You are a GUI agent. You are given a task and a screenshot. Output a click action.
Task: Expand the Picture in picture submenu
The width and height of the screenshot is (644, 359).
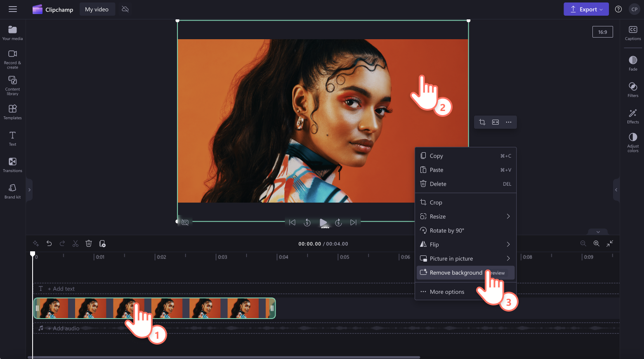point(465,259)
